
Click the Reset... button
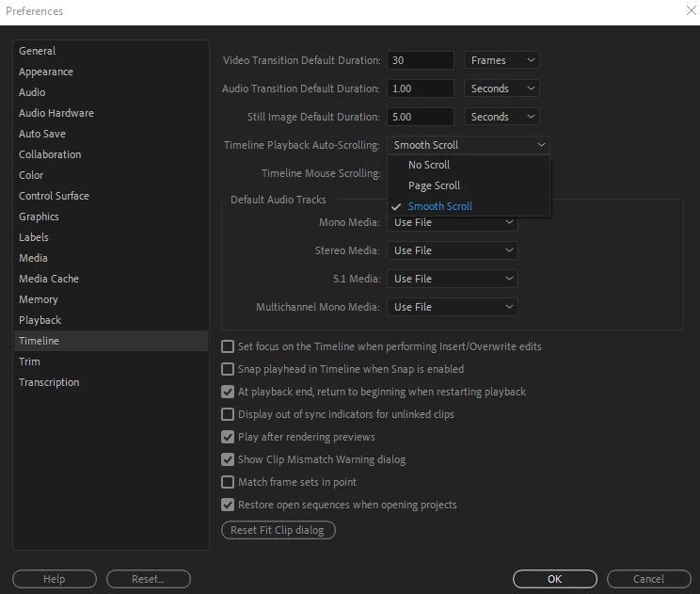(x=149, y=579)
